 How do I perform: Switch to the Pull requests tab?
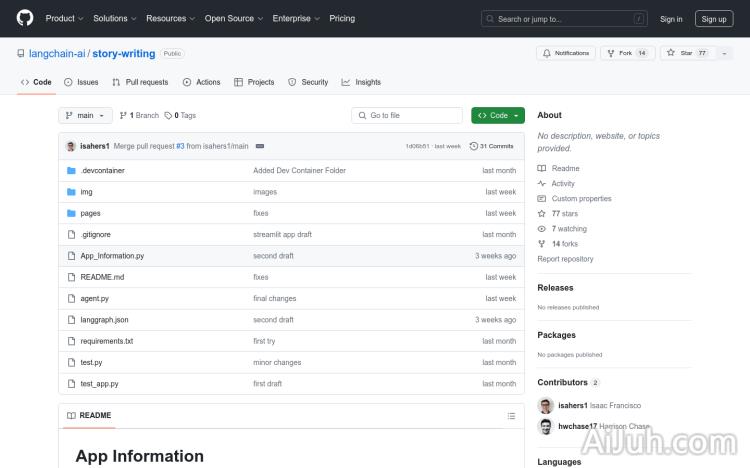point(140,82)
